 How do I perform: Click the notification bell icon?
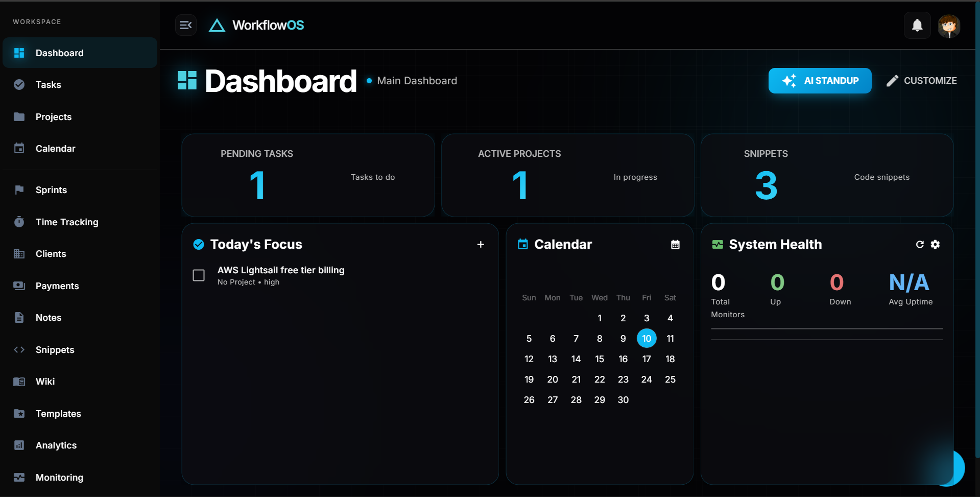917,25
